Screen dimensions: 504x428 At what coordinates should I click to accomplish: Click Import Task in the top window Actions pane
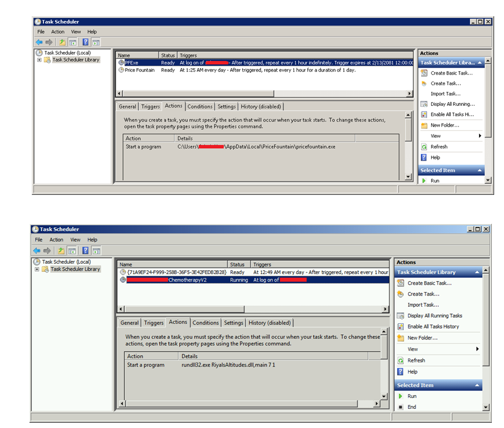pos(445,94)
